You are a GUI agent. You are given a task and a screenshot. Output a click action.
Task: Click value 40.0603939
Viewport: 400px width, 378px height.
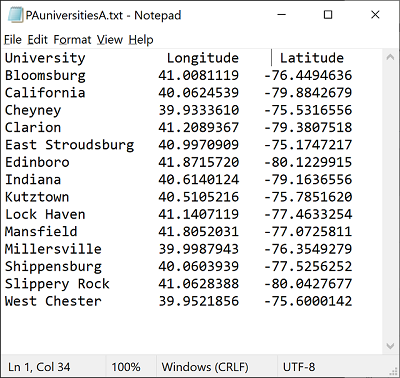[199, 266]
